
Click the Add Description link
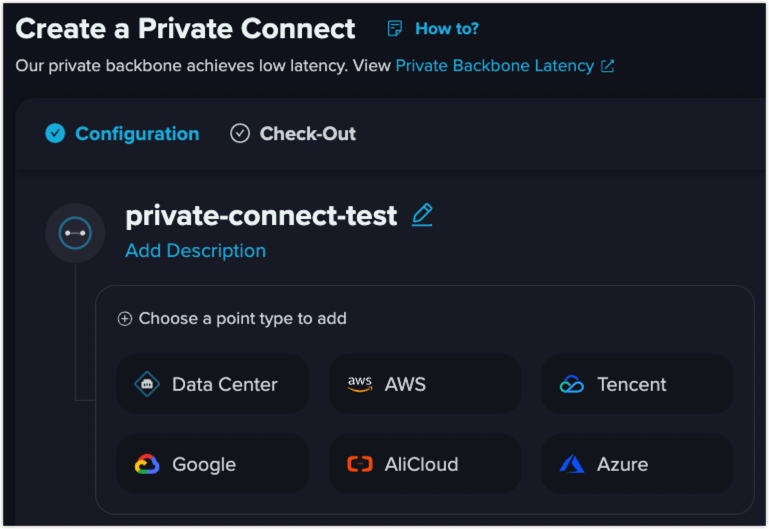(196, 251)
